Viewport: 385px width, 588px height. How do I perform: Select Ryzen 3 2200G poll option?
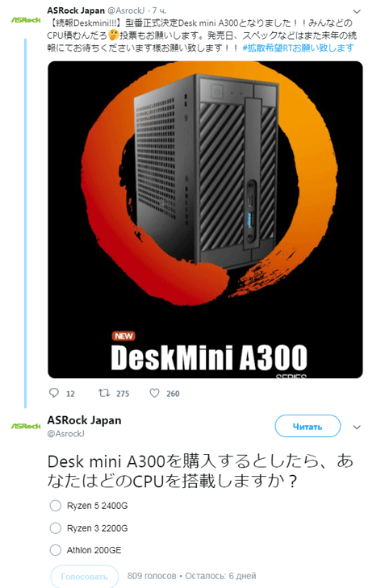pyautogui.click(x=56, y=528)
